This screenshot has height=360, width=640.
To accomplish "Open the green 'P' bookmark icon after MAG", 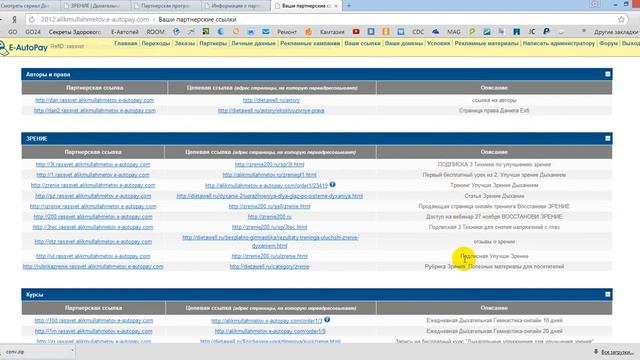I will [x=472, y=31].
